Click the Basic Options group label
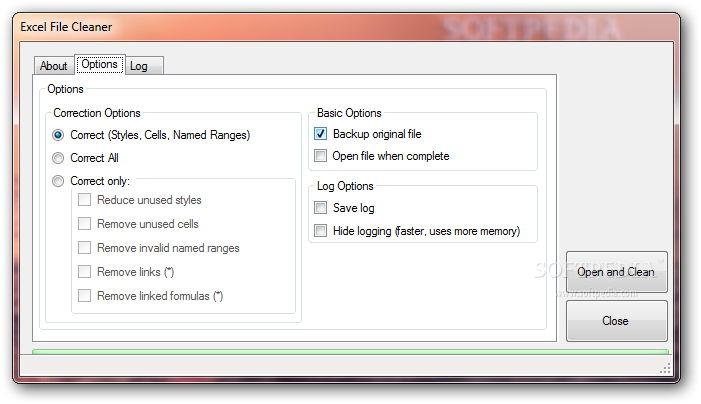The width and height of the screenshot is (701, 404). tap(349, 113)
